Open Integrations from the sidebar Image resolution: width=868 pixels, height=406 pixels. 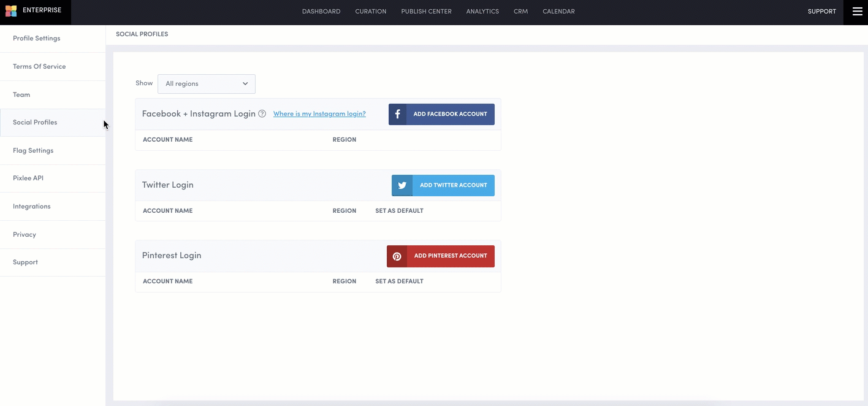pyautogui.click(x=32, y=207)
